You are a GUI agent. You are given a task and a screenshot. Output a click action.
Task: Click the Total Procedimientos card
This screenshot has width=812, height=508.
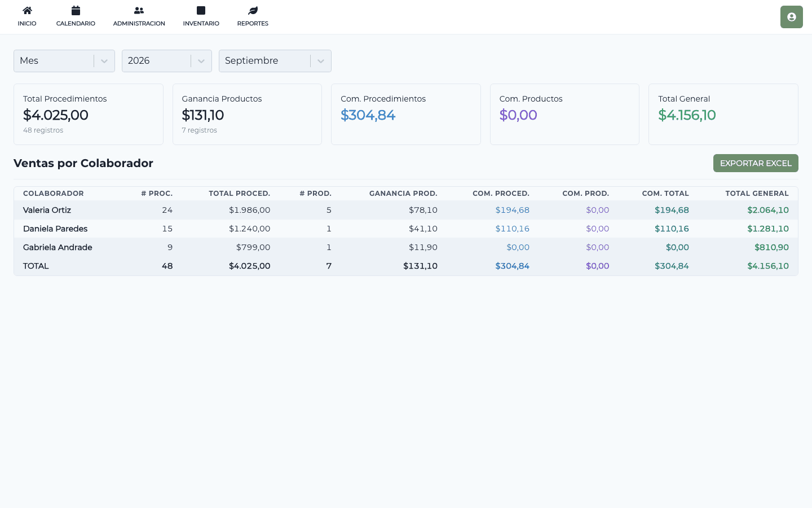point(89,115)
